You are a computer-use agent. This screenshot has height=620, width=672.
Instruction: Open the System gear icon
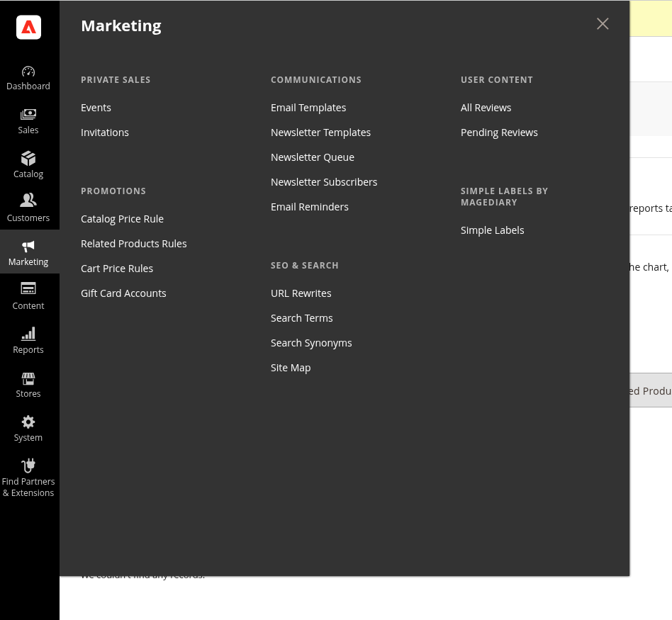[28, 422]
